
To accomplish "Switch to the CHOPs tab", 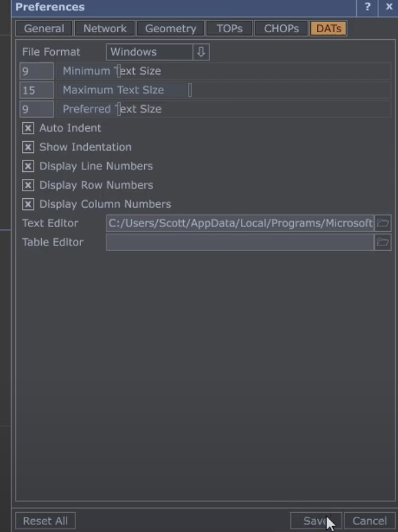I will point(281,29).
